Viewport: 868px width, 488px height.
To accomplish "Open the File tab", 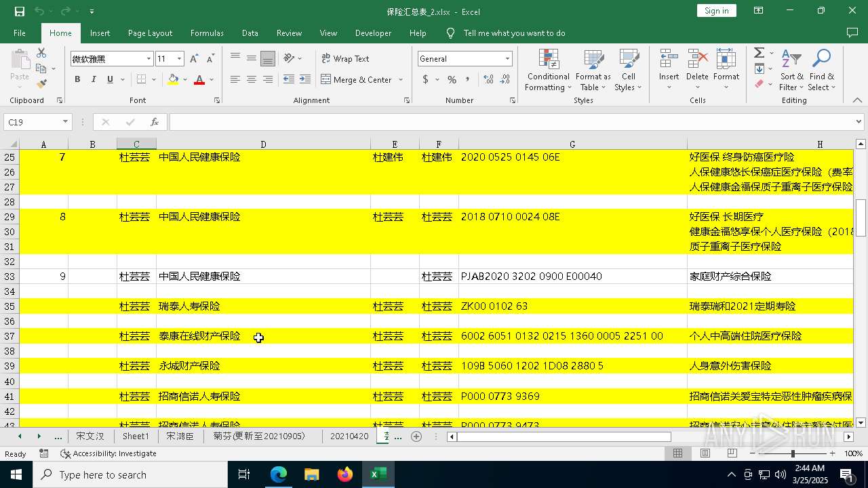I will 20,33.
